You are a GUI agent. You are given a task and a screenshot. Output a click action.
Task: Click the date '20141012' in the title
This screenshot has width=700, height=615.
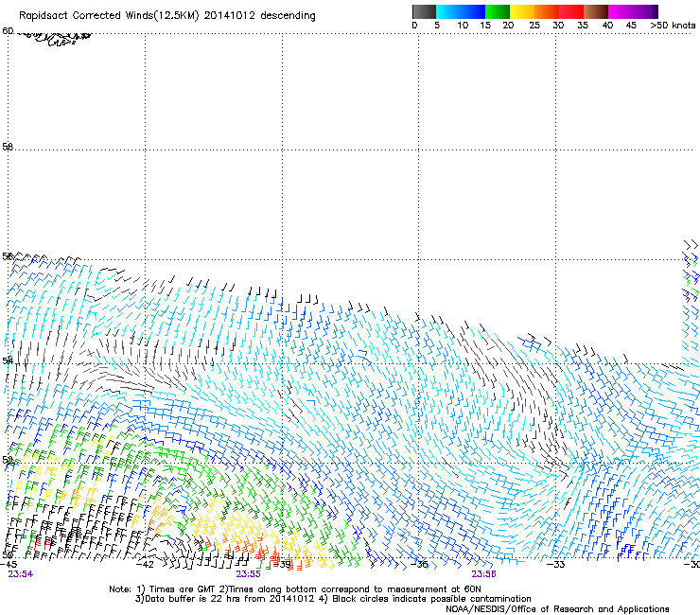[x=229, y=16]
